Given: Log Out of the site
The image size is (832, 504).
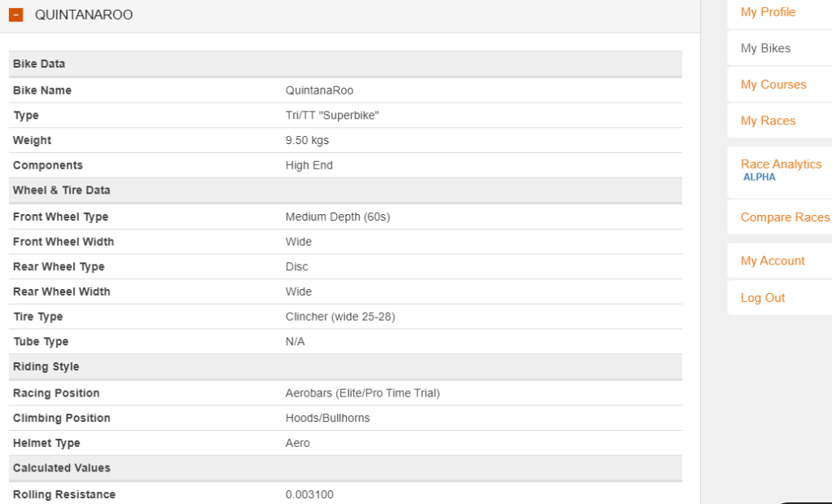Looking at the screenshot, I should tap(763, 298).
